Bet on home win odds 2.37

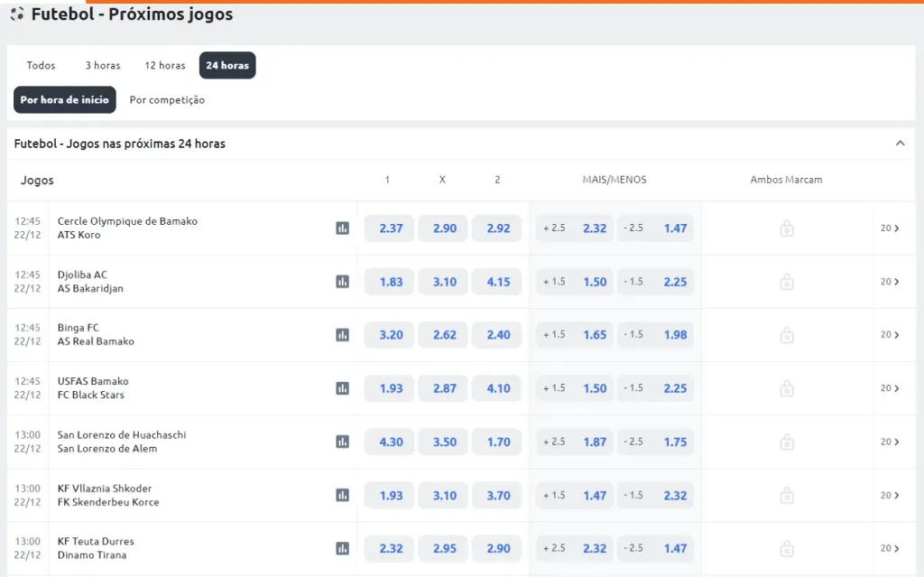[x=390, y=228]
